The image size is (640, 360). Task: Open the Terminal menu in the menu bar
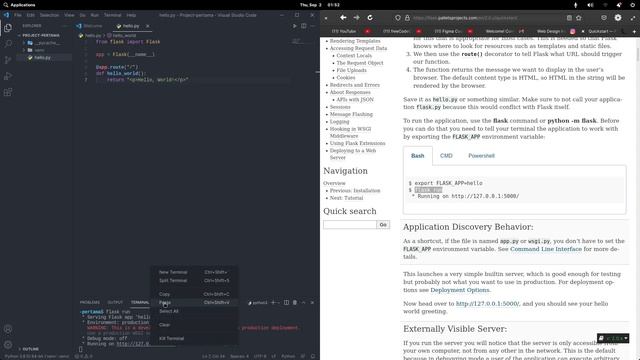point(112,15)
